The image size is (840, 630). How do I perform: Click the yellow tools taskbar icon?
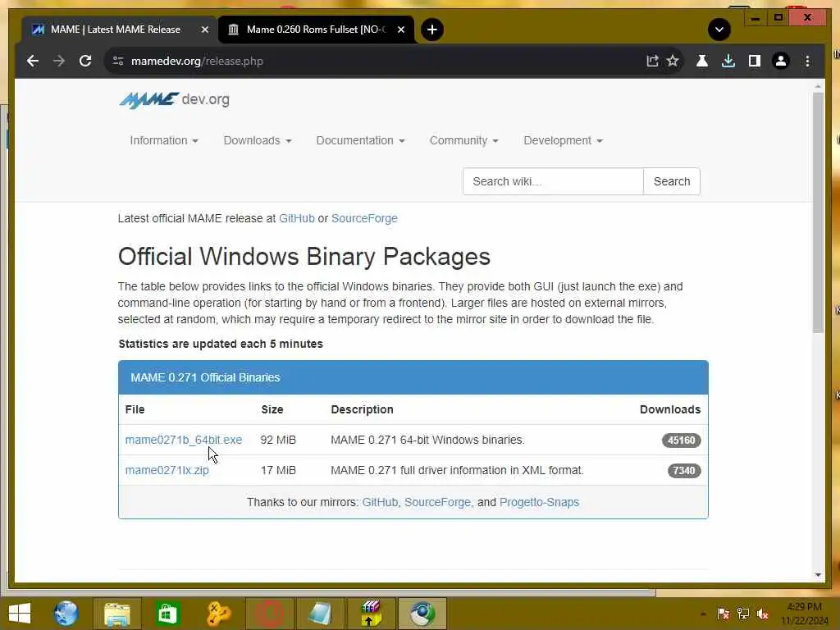tap(218, 614)
